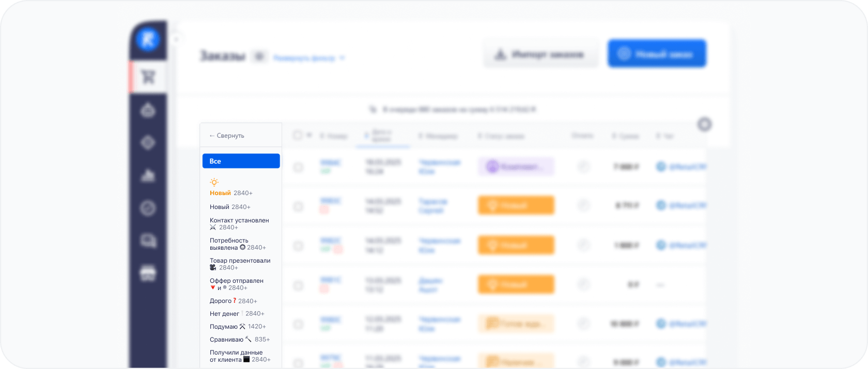
Task: Select the orange Новый status group
Action: click(231, 188)
